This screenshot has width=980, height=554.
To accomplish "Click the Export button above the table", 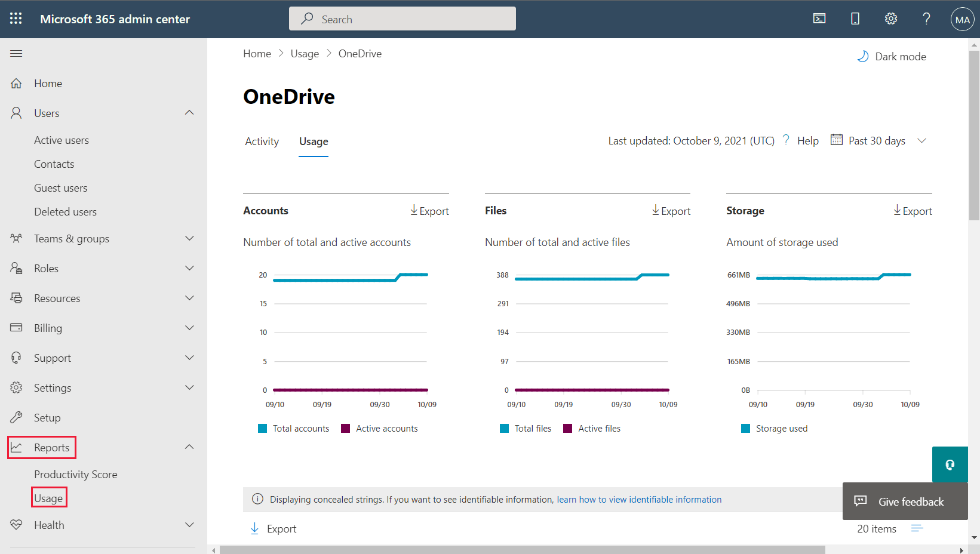I will tap(273, 529).
